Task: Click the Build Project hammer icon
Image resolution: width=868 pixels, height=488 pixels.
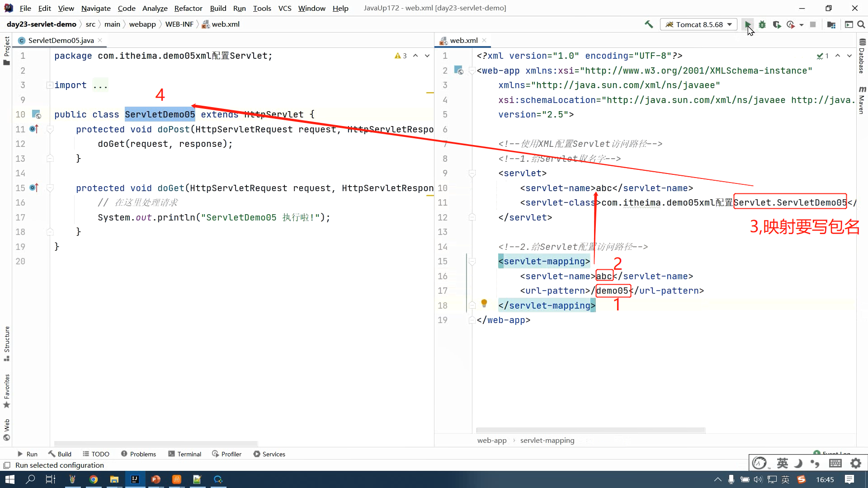Action: coord(649,24)
